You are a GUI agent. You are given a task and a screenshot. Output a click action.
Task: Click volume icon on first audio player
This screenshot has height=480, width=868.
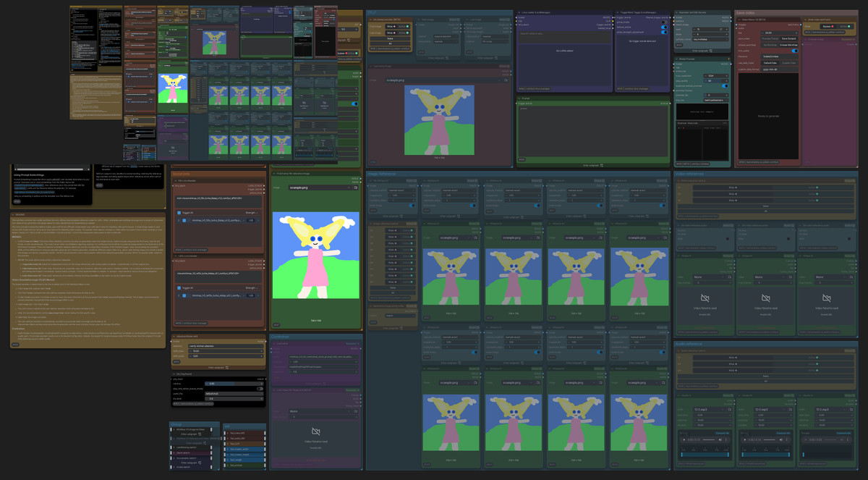click(x=720, y=439)
